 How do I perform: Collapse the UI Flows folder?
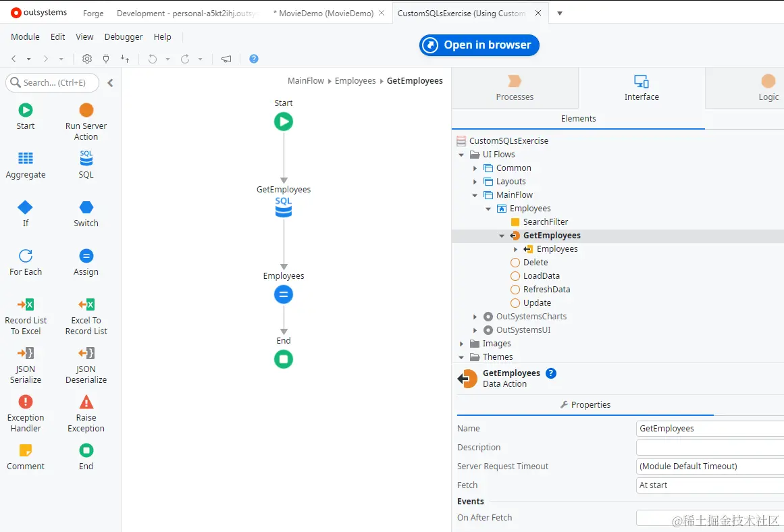(461, 155)
